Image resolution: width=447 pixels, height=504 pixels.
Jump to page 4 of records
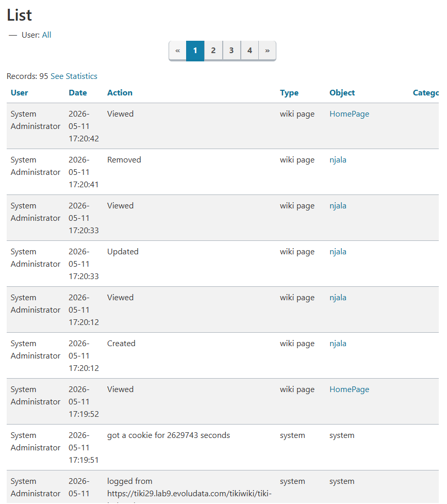[x=250, y=51]
